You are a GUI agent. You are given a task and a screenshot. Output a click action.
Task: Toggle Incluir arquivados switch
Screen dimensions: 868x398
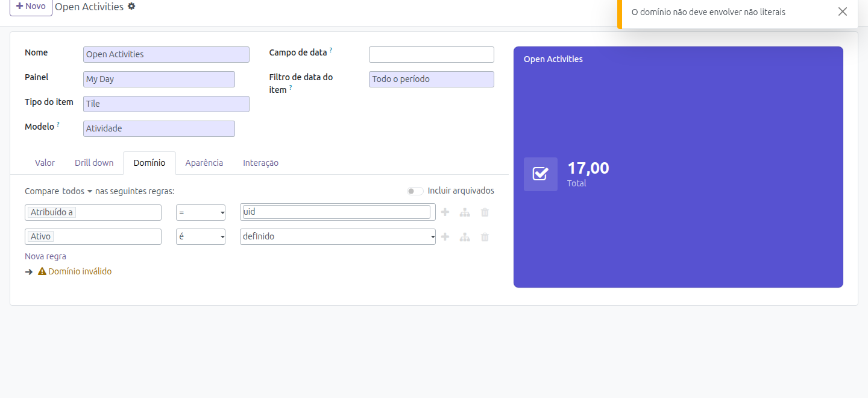(x=415, y=191)
